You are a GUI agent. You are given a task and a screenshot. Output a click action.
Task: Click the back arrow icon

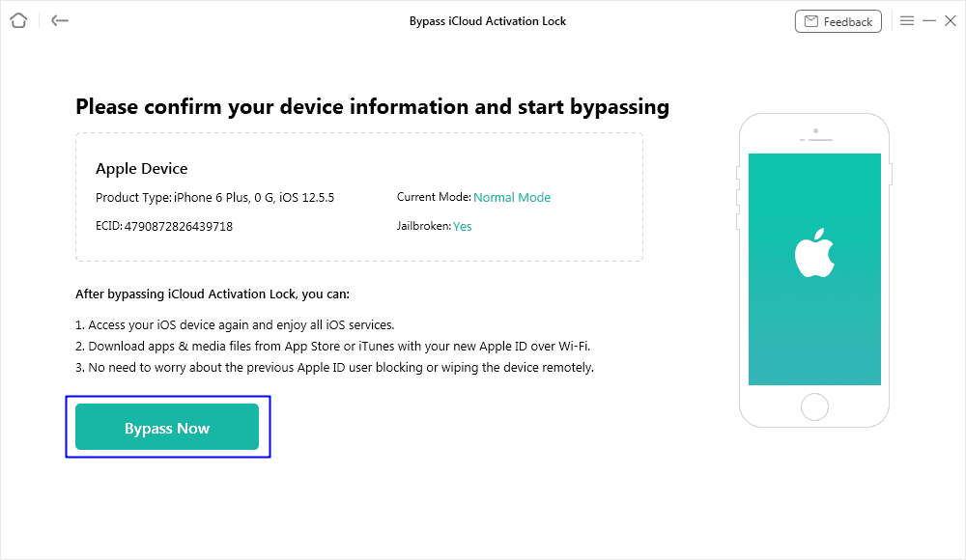[x=60, y=21]
